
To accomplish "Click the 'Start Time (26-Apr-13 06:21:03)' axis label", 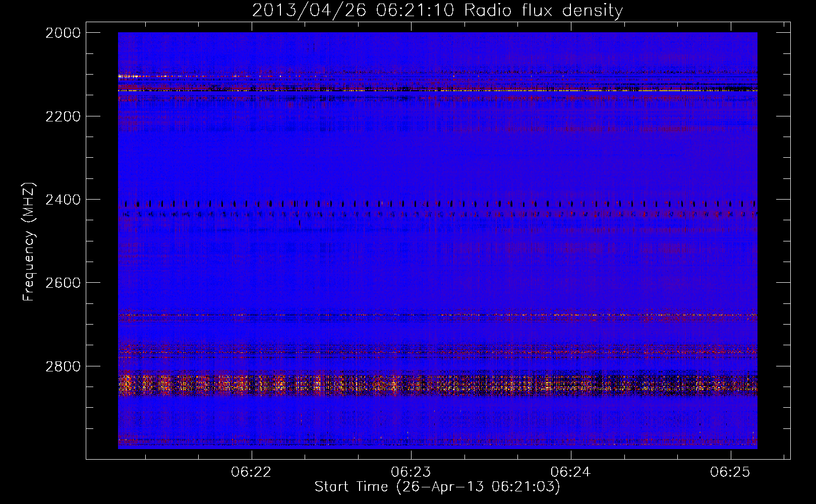I will tap(437, 487).
